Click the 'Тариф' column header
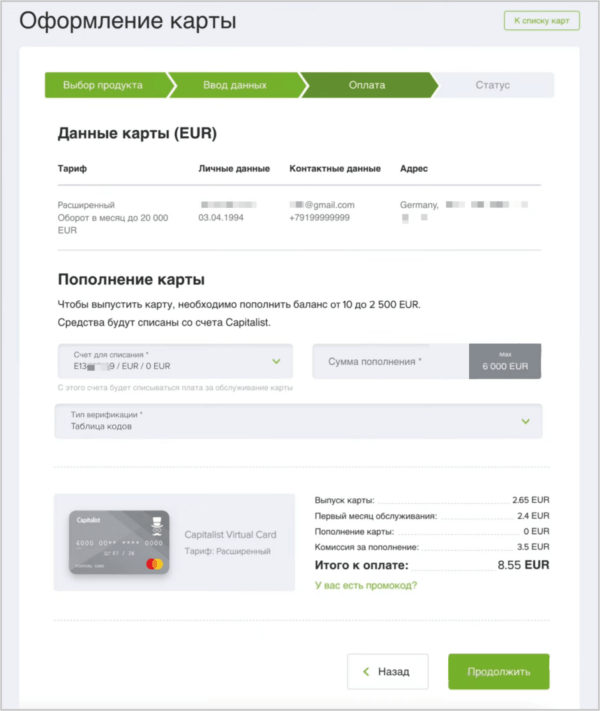 click(x=72, y=169)
